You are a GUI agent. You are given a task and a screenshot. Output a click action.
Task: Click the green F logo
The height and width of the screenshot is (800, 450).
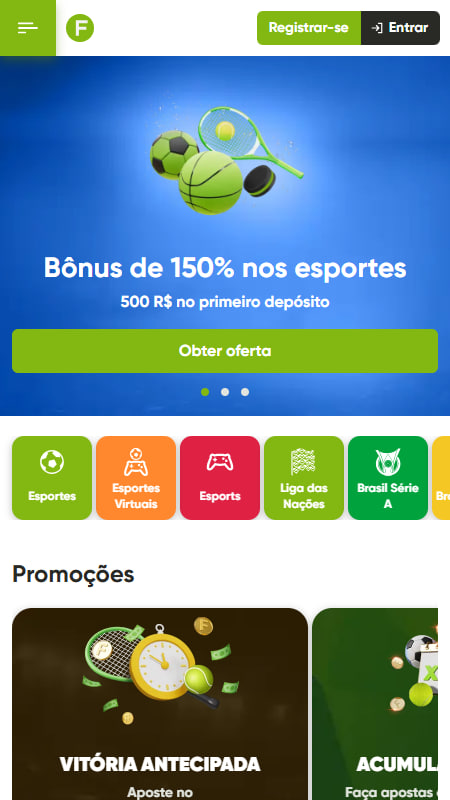click(80, 28)
